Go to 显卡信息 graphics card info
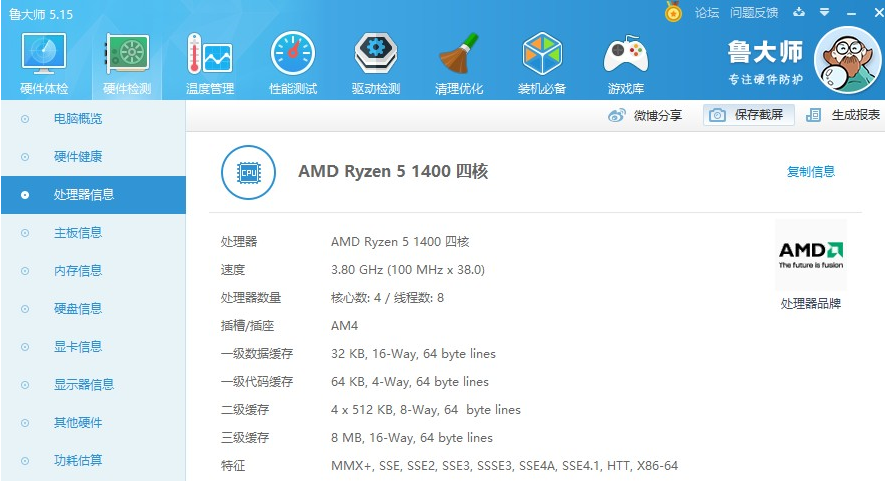 tap(78, 347)
